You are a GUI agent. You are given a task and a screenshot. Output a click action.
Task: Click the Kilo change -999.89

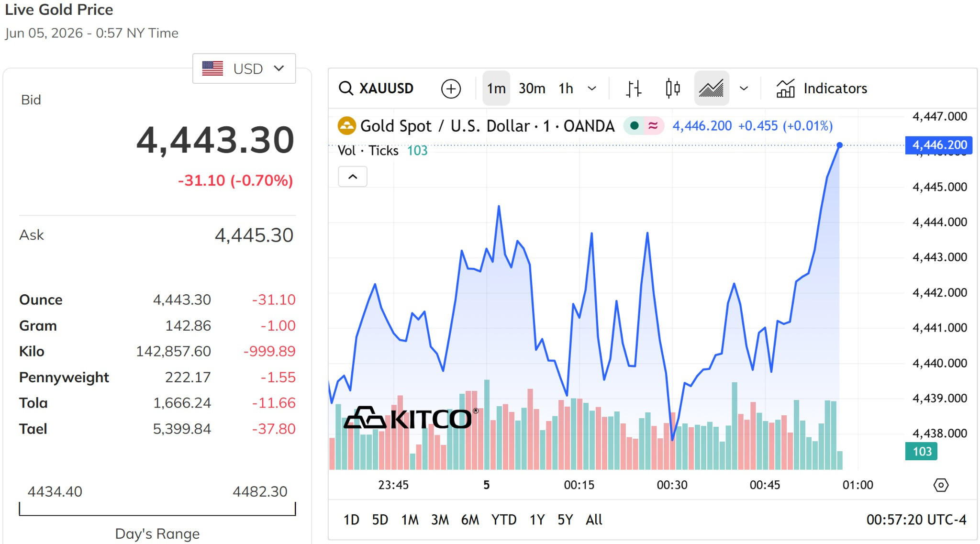click(x=269, y=352)
